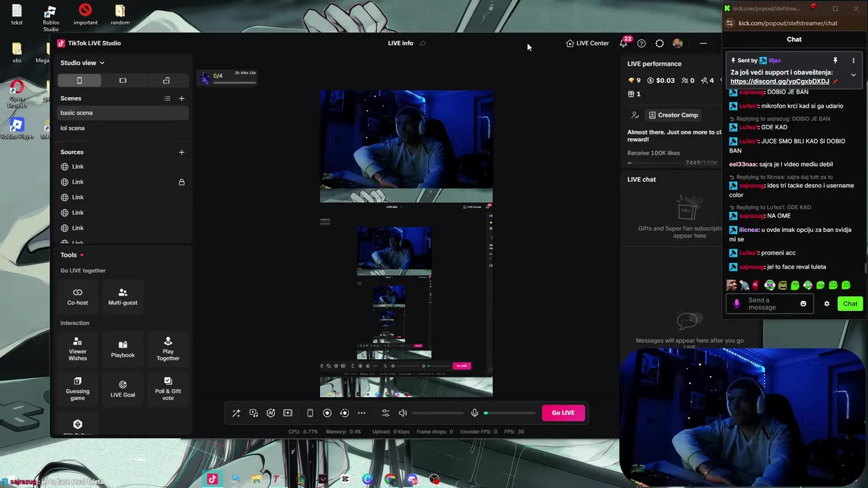Expand Studio view dropdown
The image size is (868, 488).
pyautogui.click(x=83, y=63)
